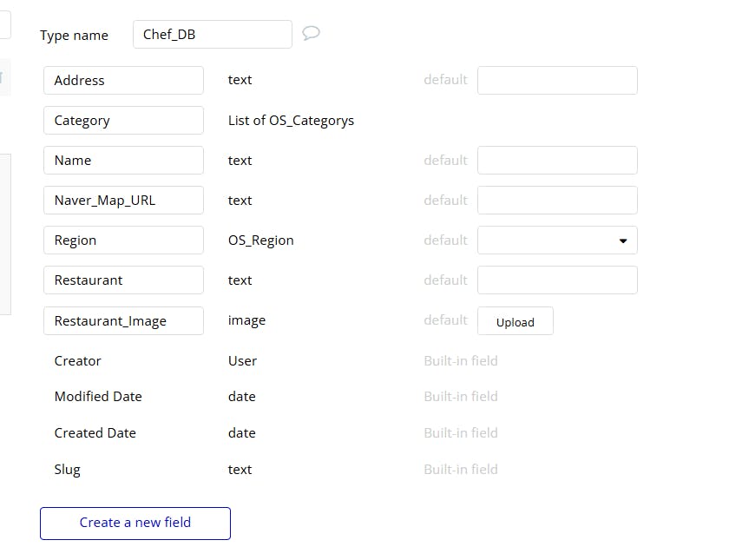
Task: Open the Region default value dropdown
Action: (557, 240)
